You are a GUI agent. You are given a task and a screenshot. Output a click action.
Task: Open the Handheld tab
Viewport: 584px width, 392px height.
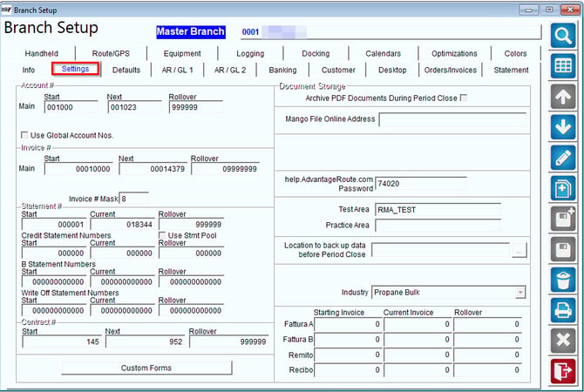tap(41, 54)
